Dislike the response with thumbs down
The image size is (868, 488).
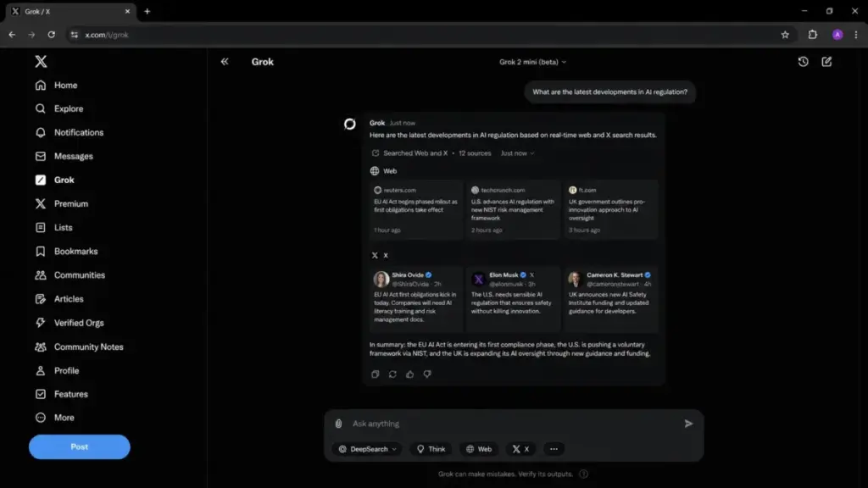(x=427, y=374)
